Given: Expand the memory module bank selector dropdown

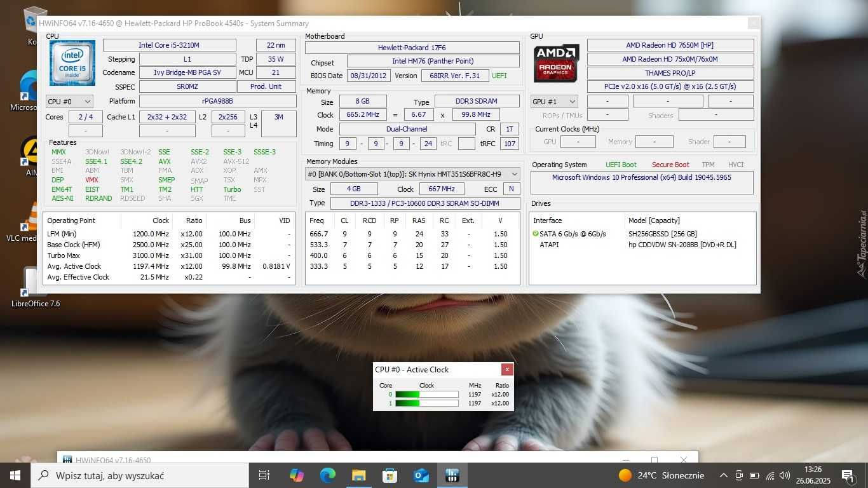Looking at the screenshot, I should click(412, 173).
